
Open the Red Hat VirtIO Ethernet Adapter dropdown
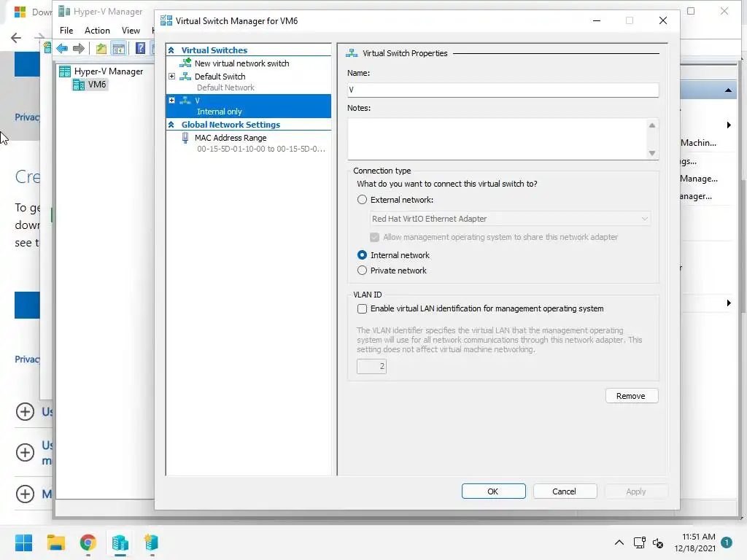point(510,219)
